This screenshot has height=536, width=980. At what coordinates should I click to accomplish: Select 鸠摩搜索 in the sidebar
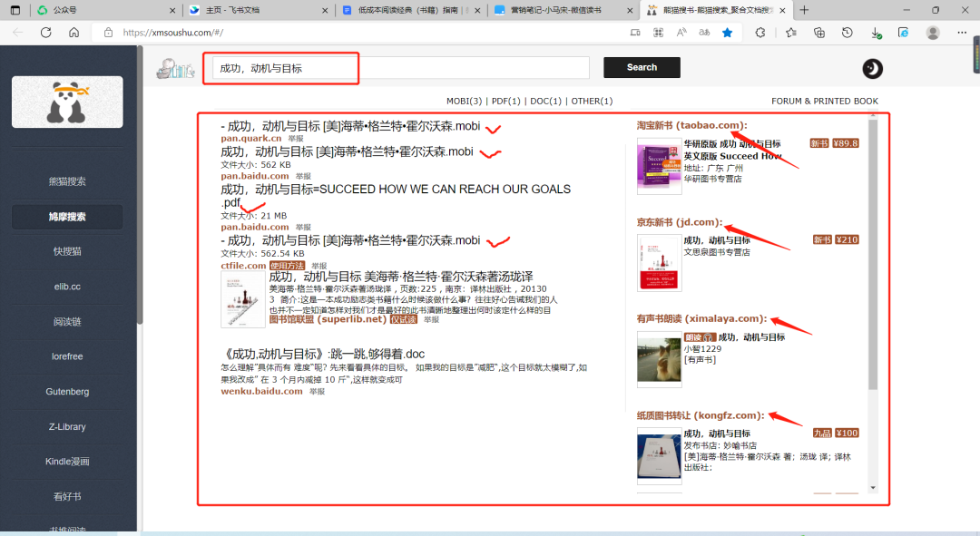pyautogui.click(x=67, y=217)
